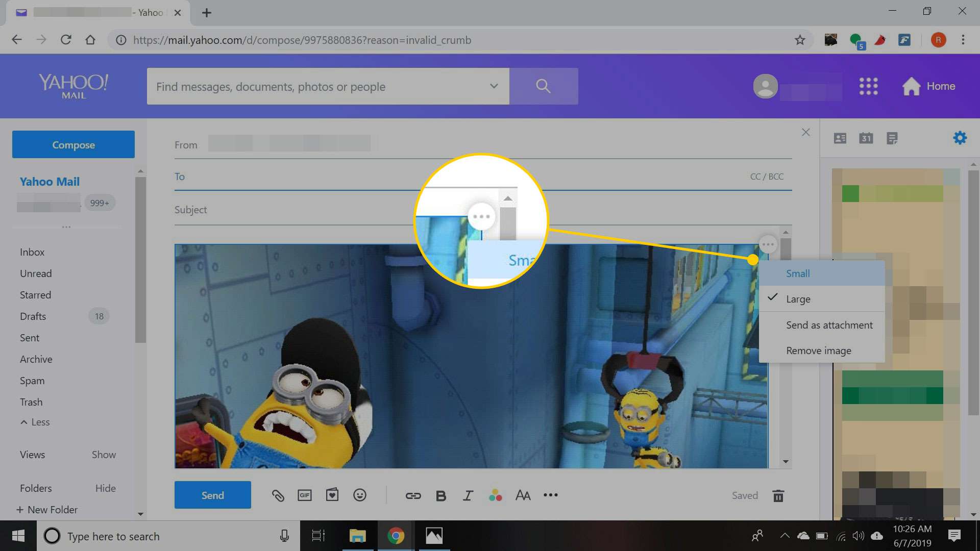Open Starred messages
The width and height of the screenshot is (980, 551).
(x=35, y=295)
